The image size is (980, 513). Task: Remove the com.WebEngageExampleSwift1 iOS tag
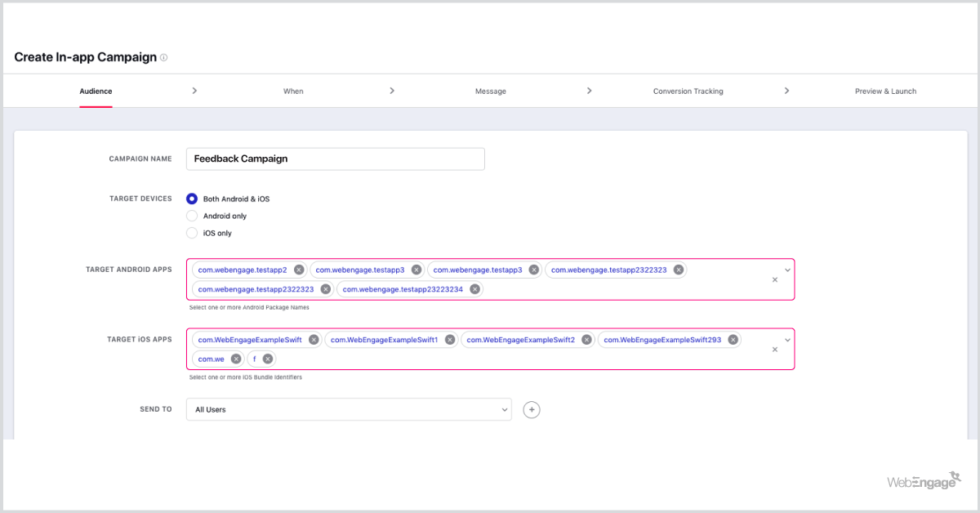coord(450,340)
